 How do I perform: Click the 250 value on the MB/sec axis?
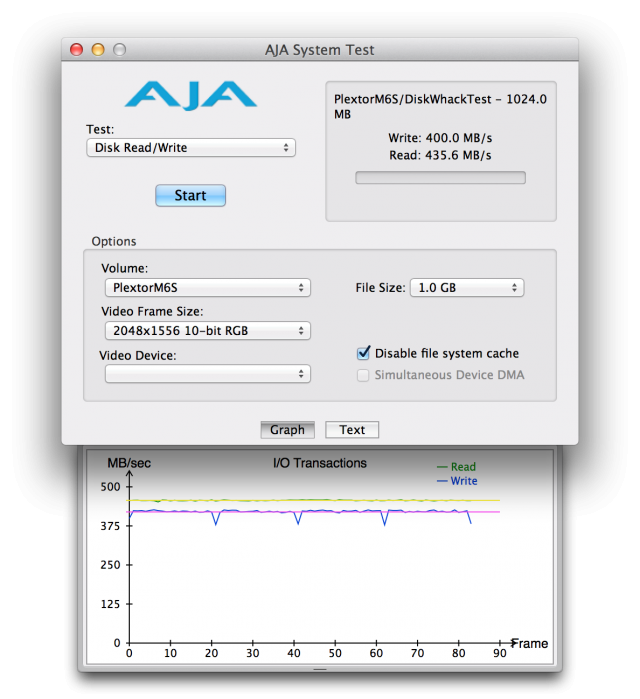click(111, 565)
